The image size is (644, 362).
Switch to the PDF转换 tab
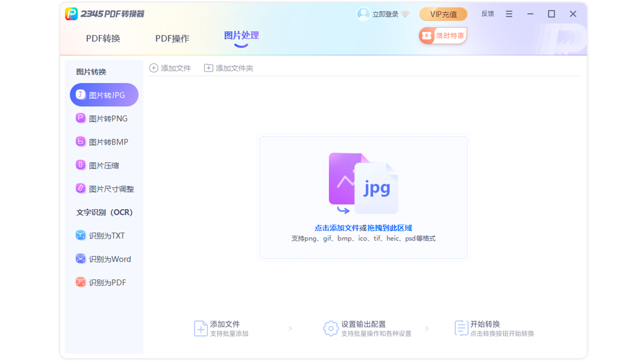pos(105,38)
